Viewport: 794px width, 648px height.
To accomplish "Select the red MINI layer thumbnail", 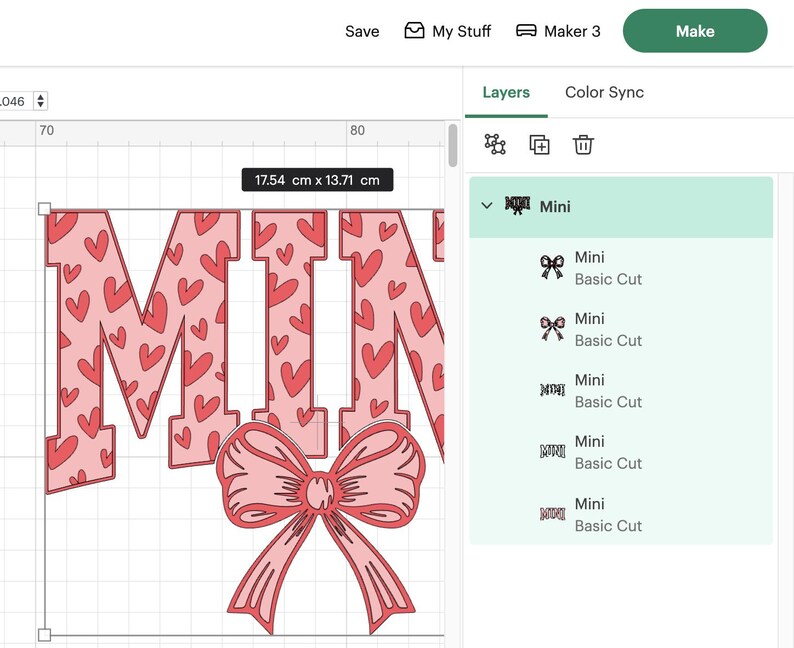I will click(552, 514).
